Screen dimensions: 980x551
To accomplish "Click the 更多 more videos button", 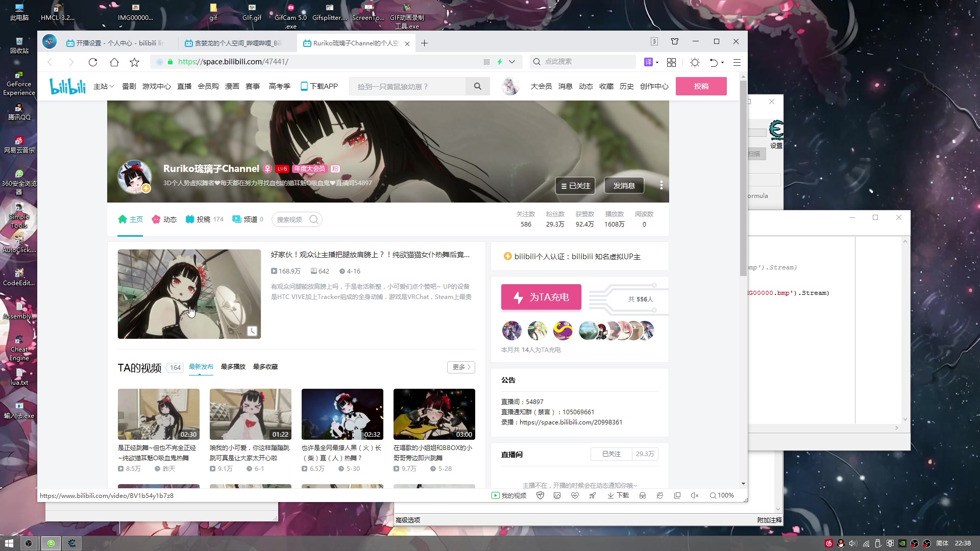I will coord(461,367).
